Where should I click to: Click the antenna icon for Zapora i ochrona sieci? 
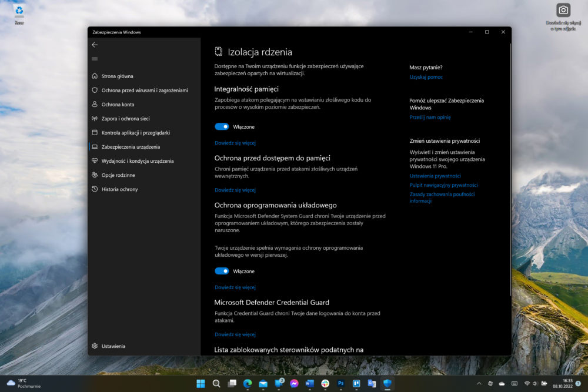pyautogui.click(x=95, y=119)
